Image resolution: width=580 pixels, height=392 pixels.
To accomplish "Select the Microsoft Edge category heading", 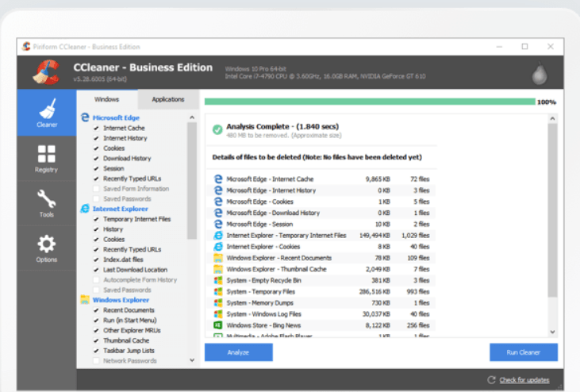I will 116,117.
